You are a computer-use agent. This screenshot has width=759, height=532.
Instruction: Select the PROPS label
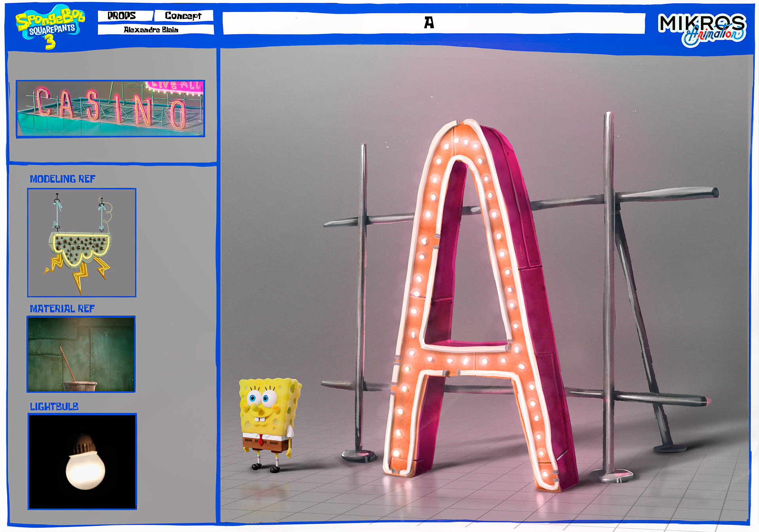click(x=122, y=16)
